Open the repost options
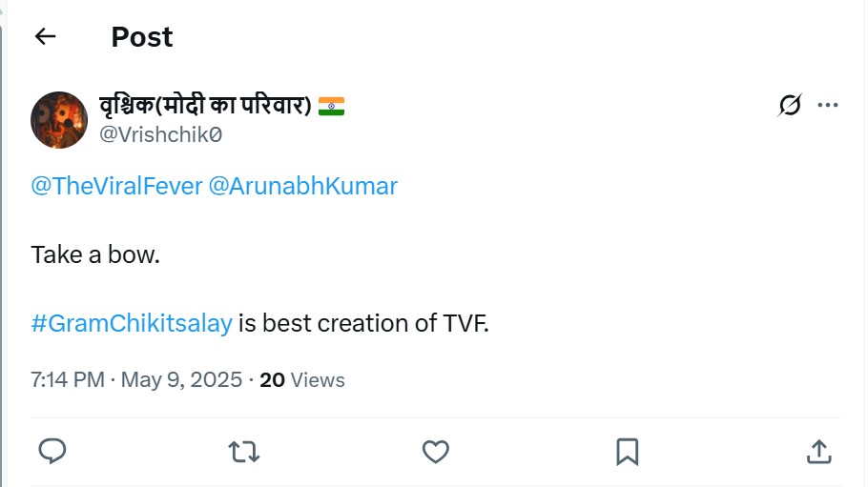The height and width of the screenshot is (487, 868). (244, 451)
